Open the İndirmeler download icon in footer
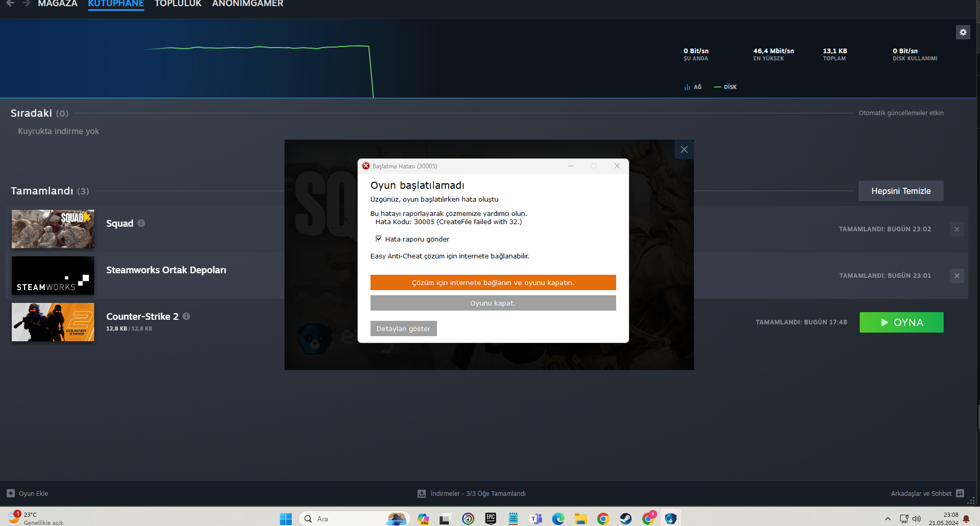Screen dimensions: 980x526 point(422,494)
